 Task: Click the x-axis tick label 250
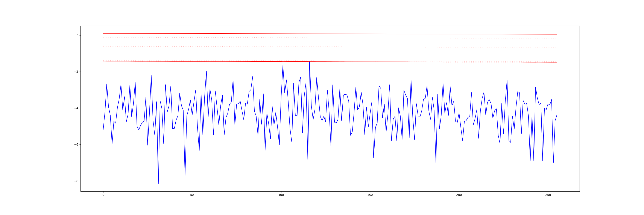(x=548, y=195)
